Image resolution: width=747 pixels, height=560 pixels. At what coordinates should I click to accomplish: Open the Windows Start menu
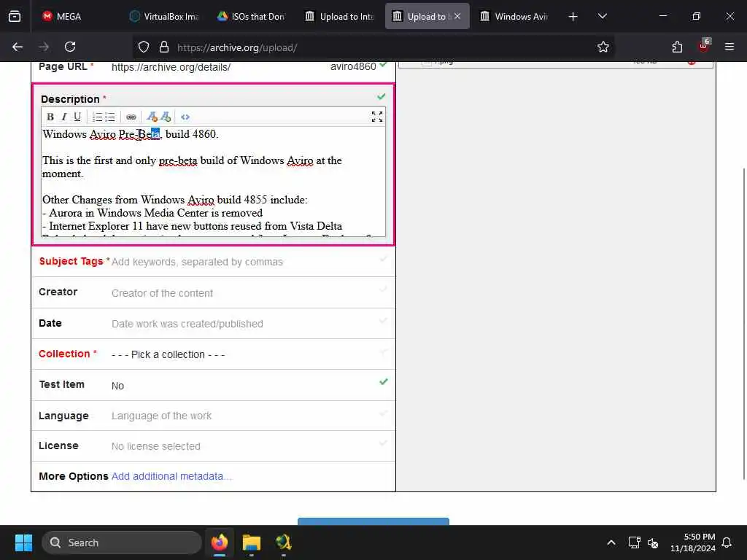[23, 542]
